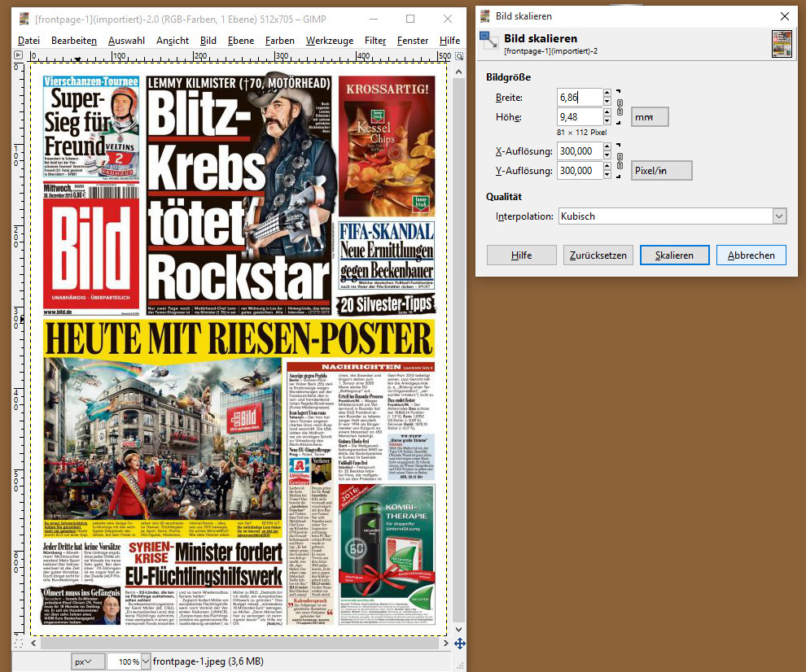Open the Hilfe menu in menu bar
This screenshot has height=672, width=806.
[449, 41]
